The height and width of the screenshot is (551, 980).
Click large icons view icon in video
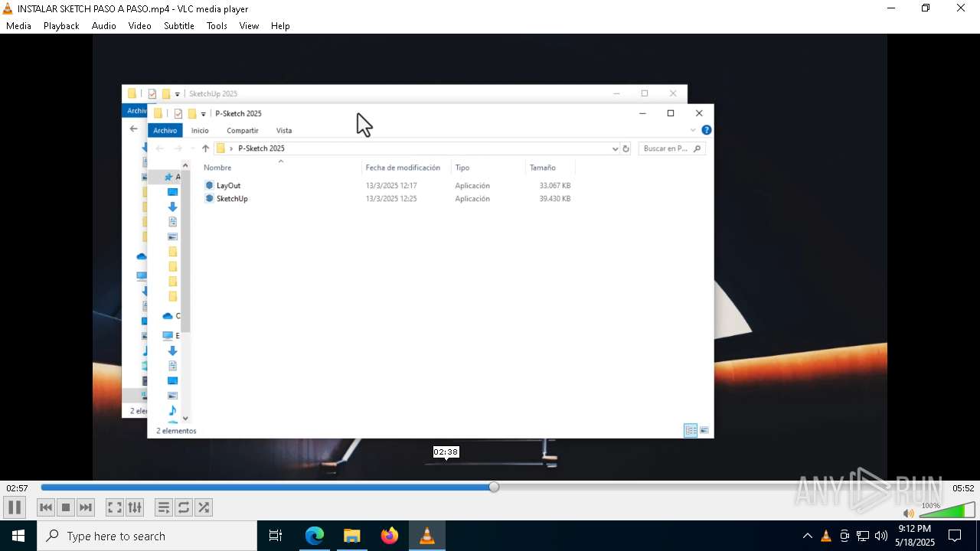point(704,431)
